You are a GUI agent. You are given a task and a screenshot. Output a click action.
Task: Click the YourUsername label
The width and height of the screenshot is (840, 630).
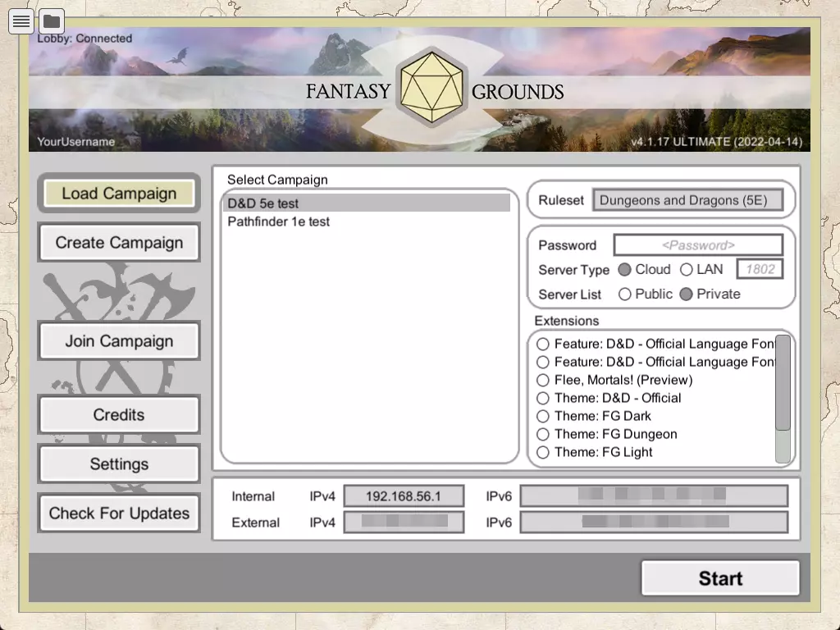76,142
